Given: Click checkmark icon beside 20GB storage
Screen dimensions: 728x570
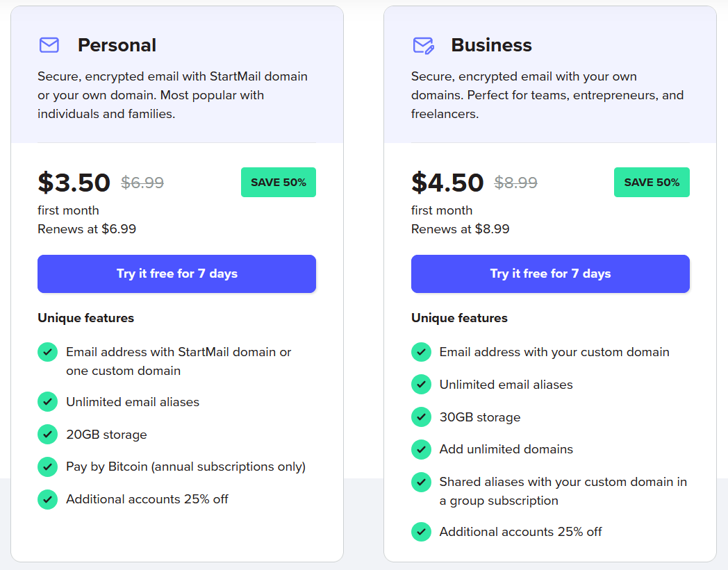Looking at the screenshot, I should (47, 435).
